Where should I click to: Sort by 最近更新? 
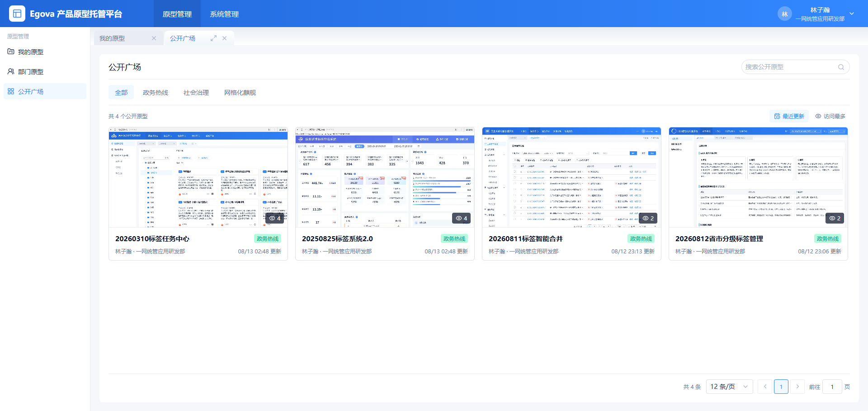click(789, 116)
